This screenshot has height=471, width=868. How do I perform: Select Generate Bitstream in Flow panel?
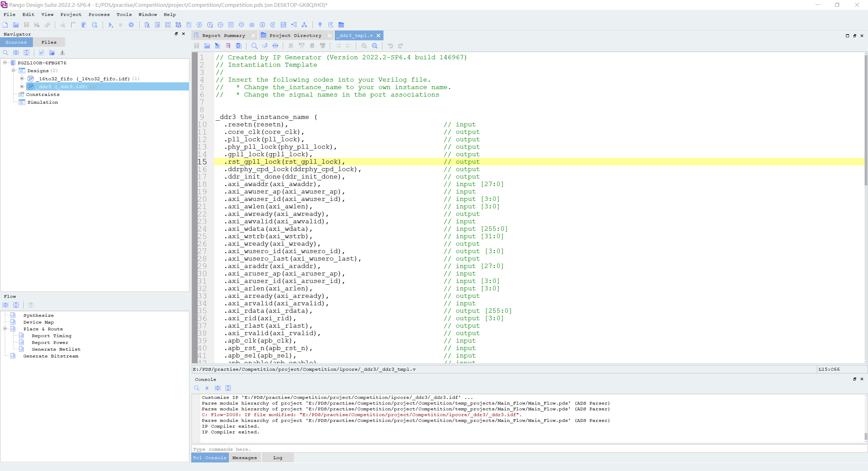click(x=51, y=356)
